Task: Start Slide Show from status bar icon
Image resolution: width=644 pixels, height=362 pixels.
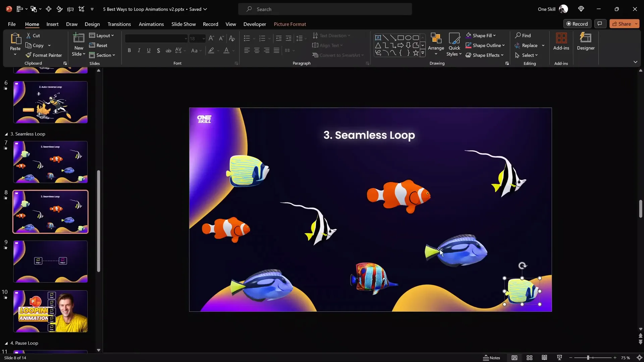Action: tap(559, 358)
